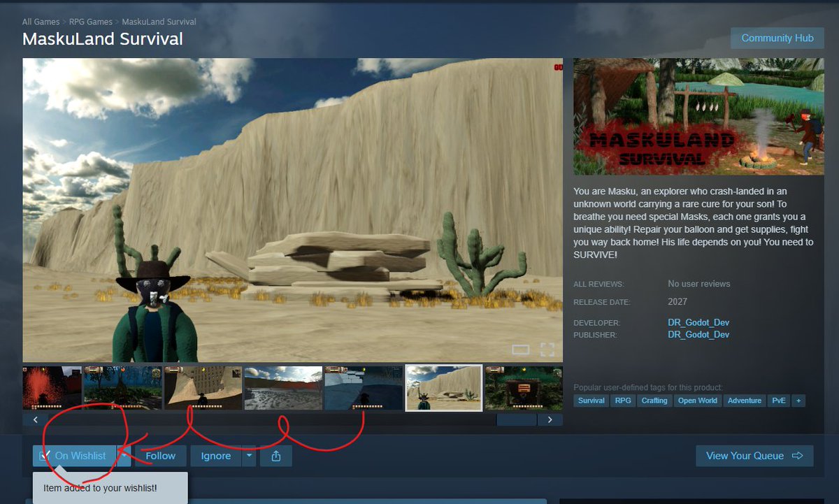This screenshot has width=839, height=504.
Task: Click the main desert screenshot
Action: pos(292,210)
